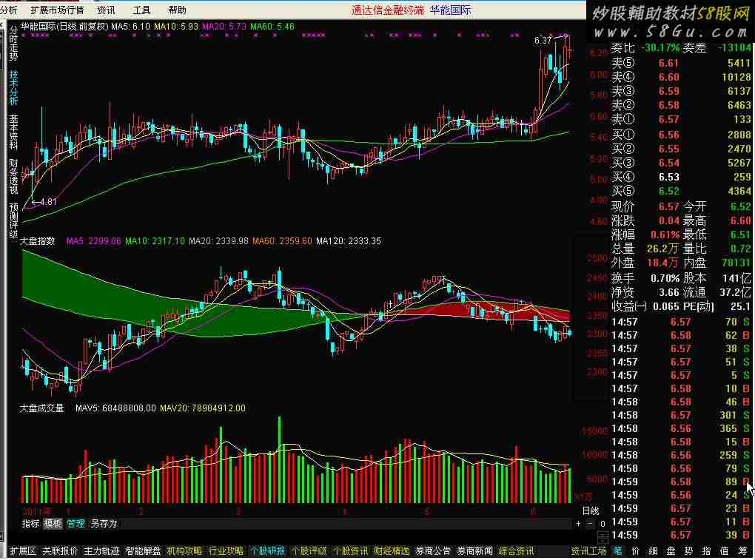Viewport: 755px width, 560px height.
Task: Open the 帮助 menu
Action: [177, 10]
